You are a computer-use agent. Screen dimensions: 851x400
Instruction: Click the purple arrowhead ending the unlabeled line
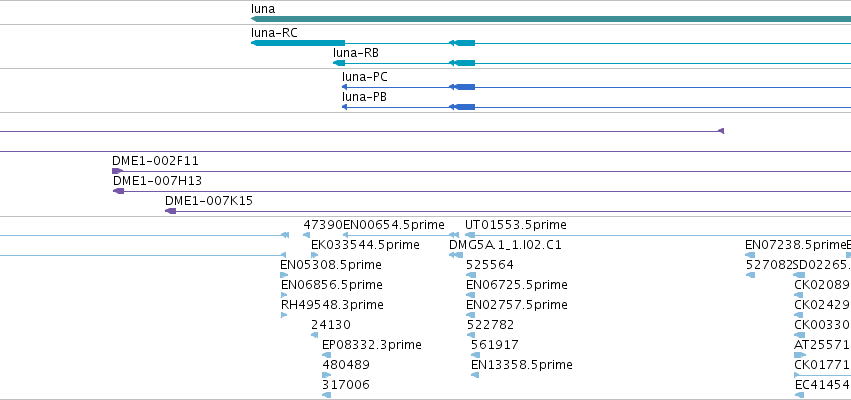[x=721, y=131]
